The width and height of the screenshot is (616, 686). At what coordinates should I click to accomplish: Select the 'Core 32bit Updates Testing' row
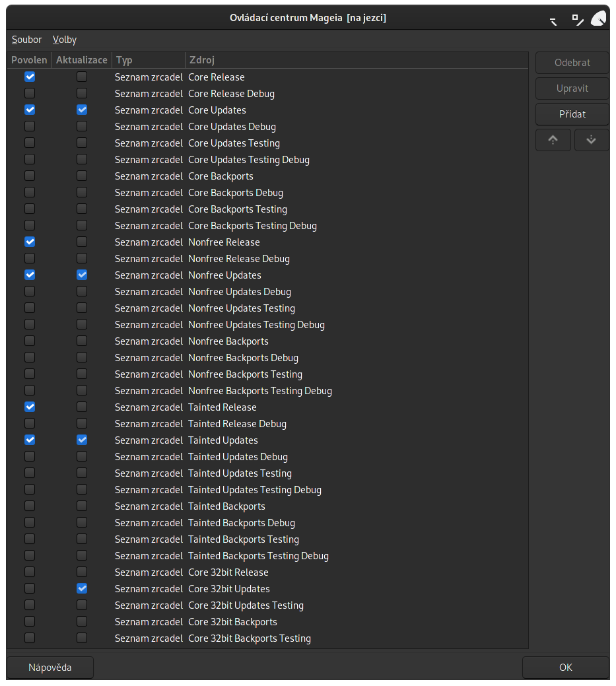point(268,605)
